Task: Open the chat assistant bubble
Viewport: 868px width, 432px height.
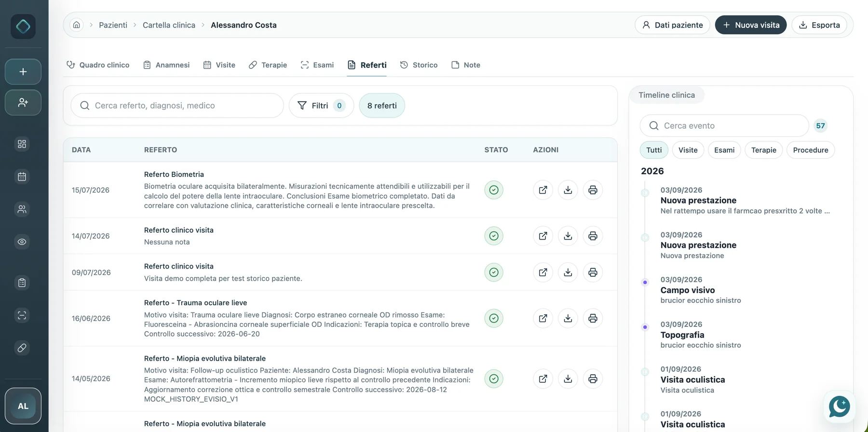Action: point(840,406)
